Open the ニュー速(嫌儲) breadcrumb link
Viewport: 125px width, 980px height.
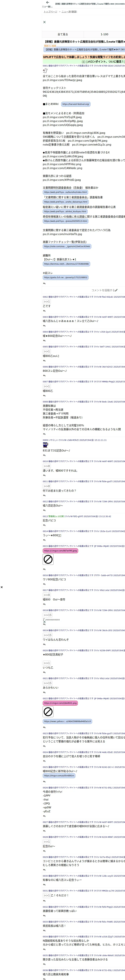pyautogui.click(x=69, y=12)
